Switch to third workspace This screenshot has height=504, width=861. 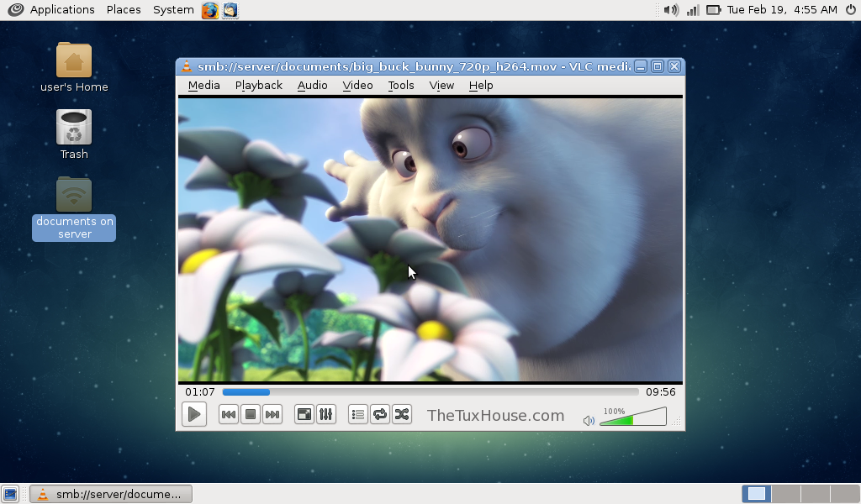(816, 494)
